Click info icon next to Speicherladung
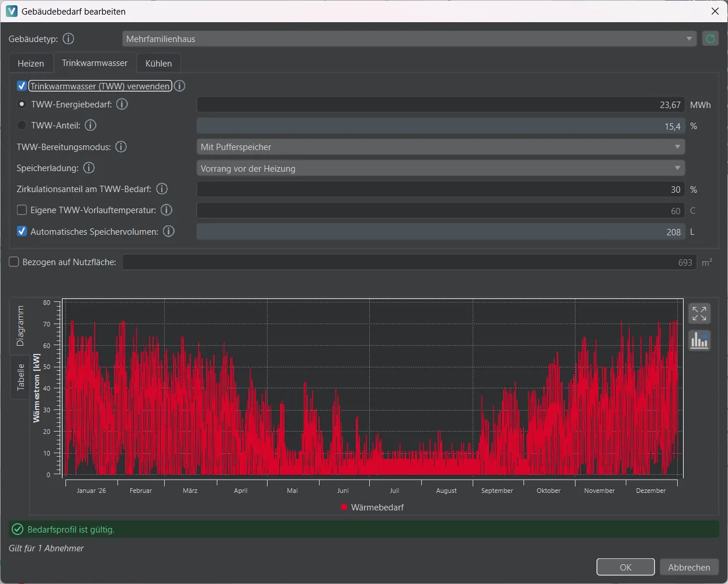This screenshot has height=584, width=728. (89, 168)
